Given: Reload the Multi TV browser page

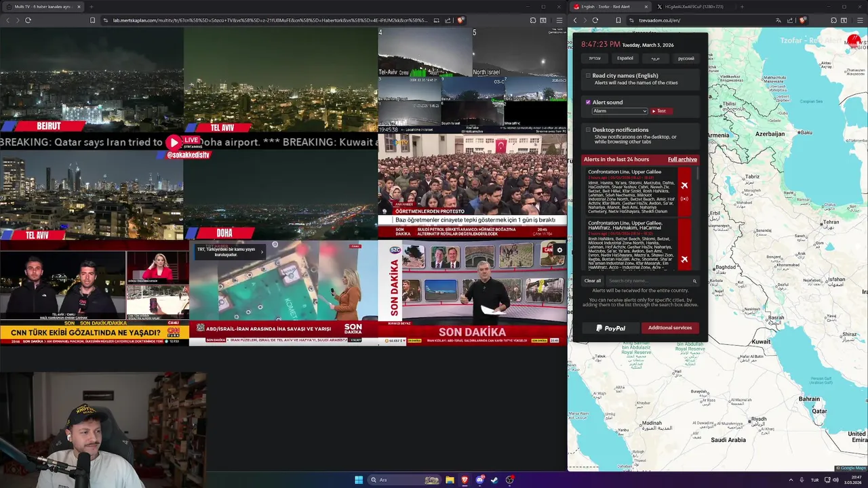Looking at the screenshot, I should coord(28,20).
